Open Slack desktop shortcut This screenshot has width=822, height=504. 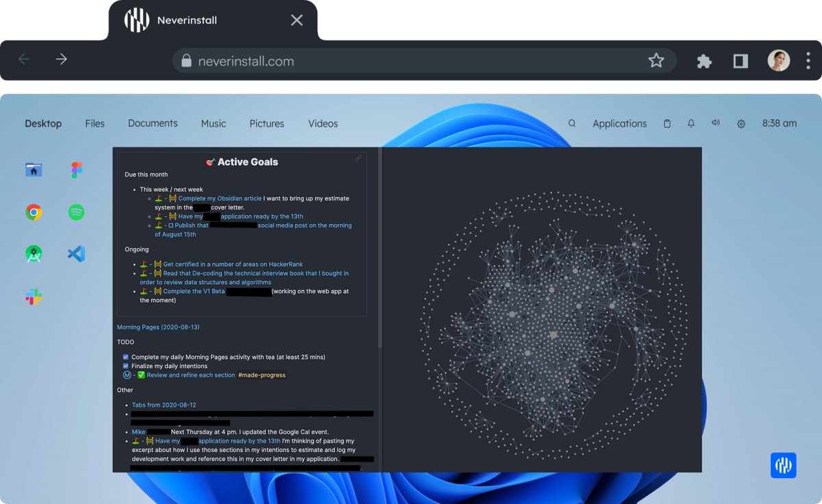point(34,297)
